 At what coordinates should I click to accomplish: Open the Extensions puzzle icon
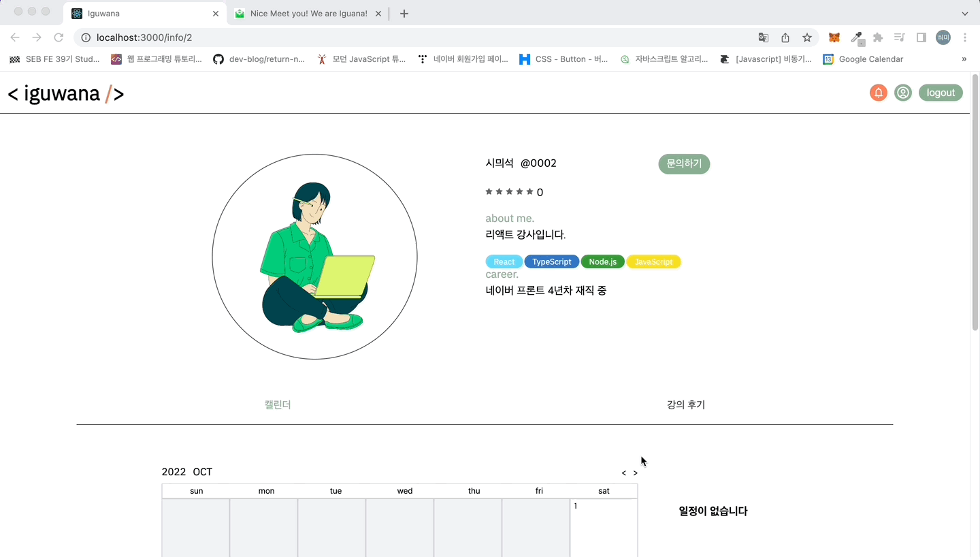(878, 37)
